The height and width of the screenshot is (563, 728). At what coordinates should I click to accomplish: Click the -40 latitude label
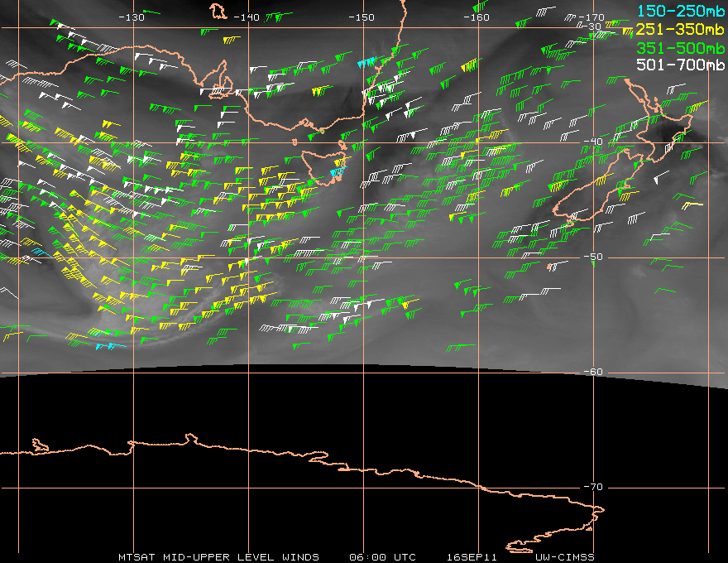593,142
